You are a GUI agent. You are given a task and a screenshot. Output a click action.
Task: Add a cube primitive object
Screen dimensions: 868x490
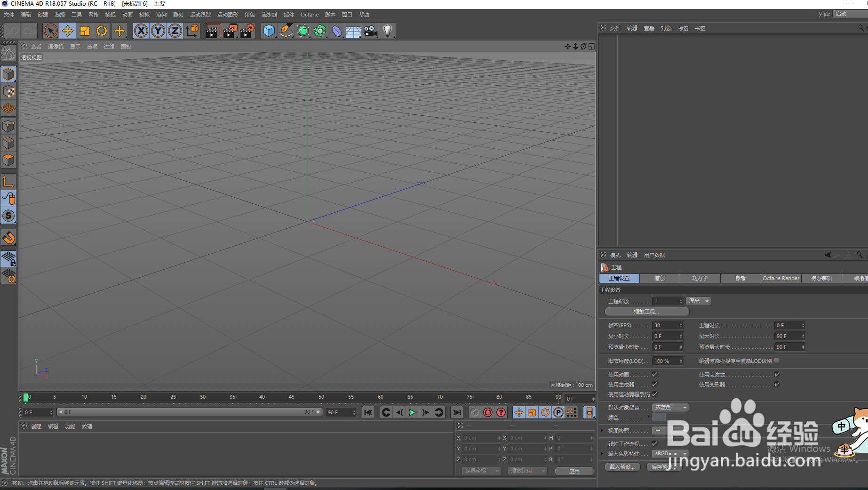click(x=269, y=31)
